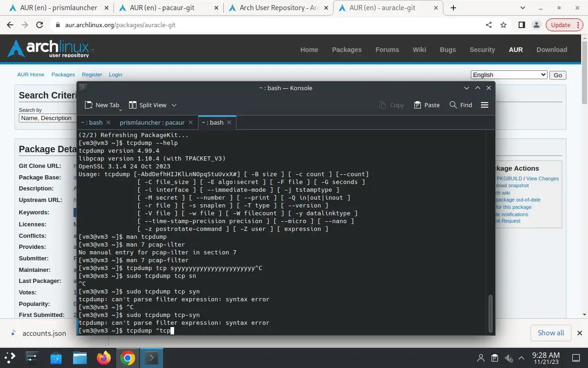Switch to Arch User Repository tab

pos(279,8)
